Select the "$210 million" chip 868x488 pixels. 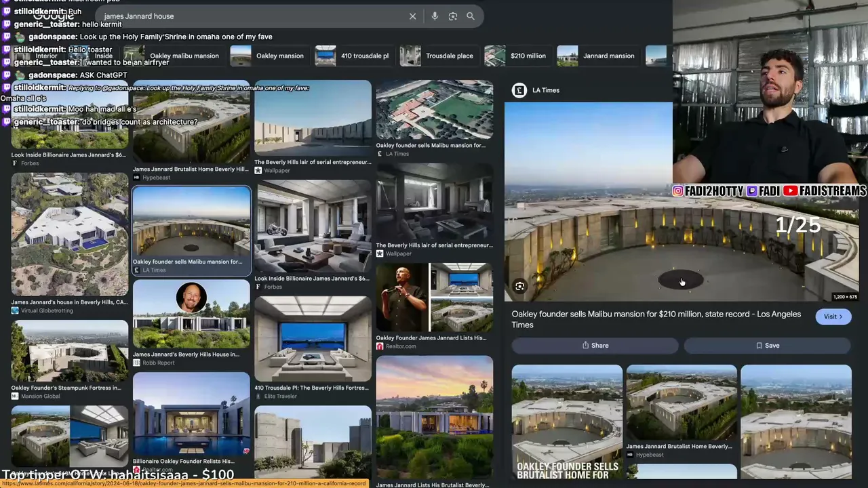pyautogui.click(x=518, y=56)
